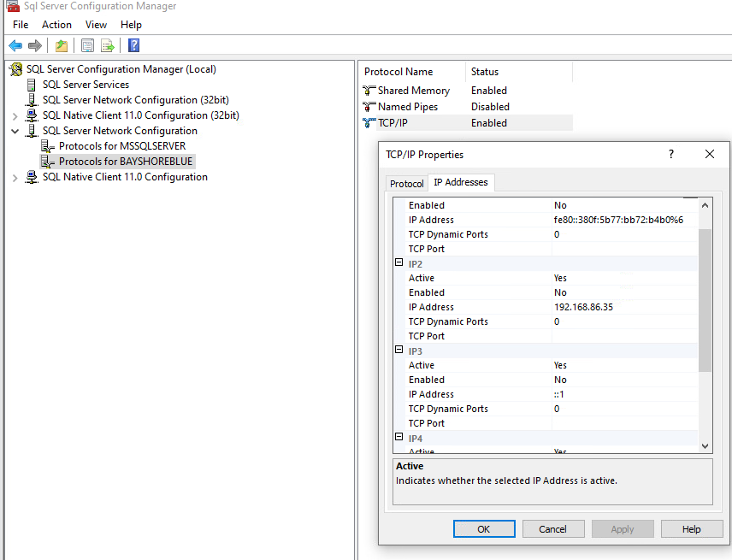This screenshot has width=732, height=560.
Task: Select Protocols for MSSQLSERVER
Action: click(122, 146)
